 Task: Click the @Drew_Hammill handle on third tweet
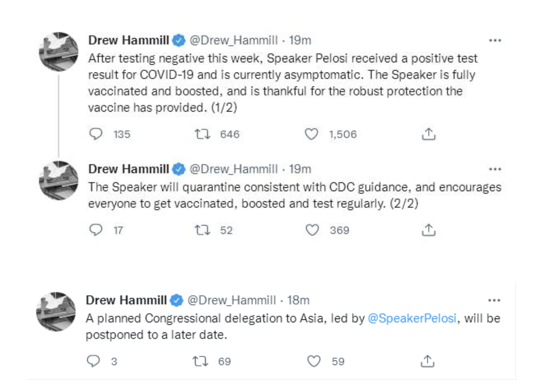tap(232, 300)
